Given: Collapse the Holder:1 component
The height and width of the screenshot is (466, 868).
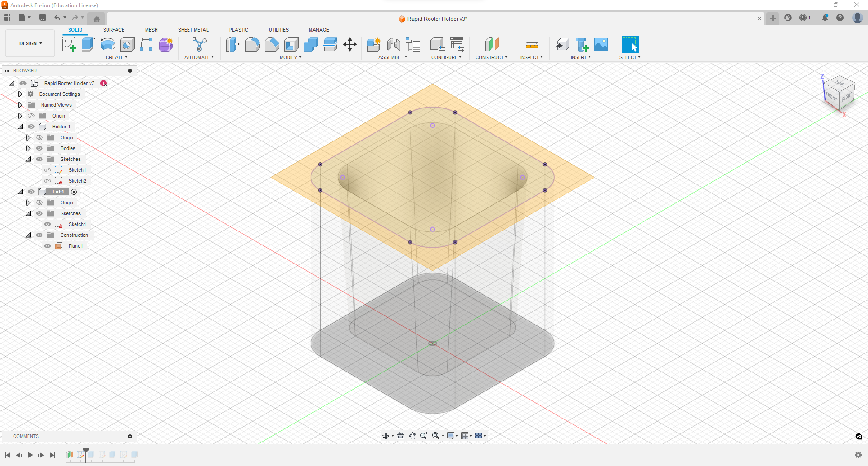Looking at the screenshot, I should (x=20, y=127).
